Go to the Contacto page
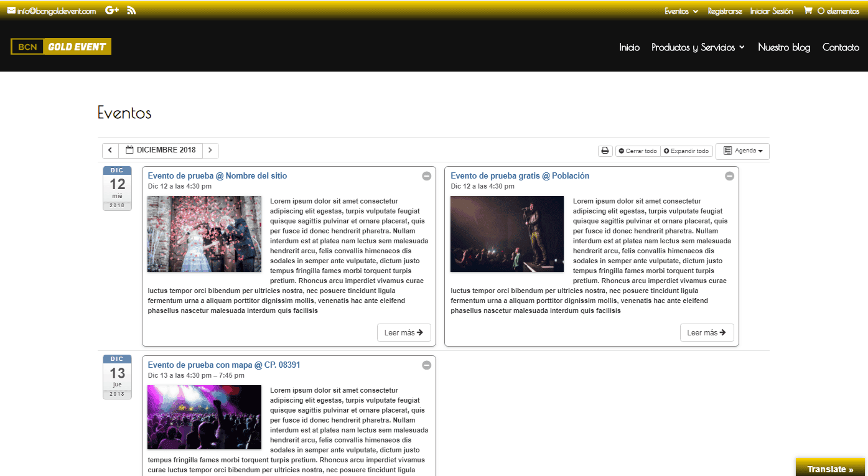 click(x=841, y=47)
